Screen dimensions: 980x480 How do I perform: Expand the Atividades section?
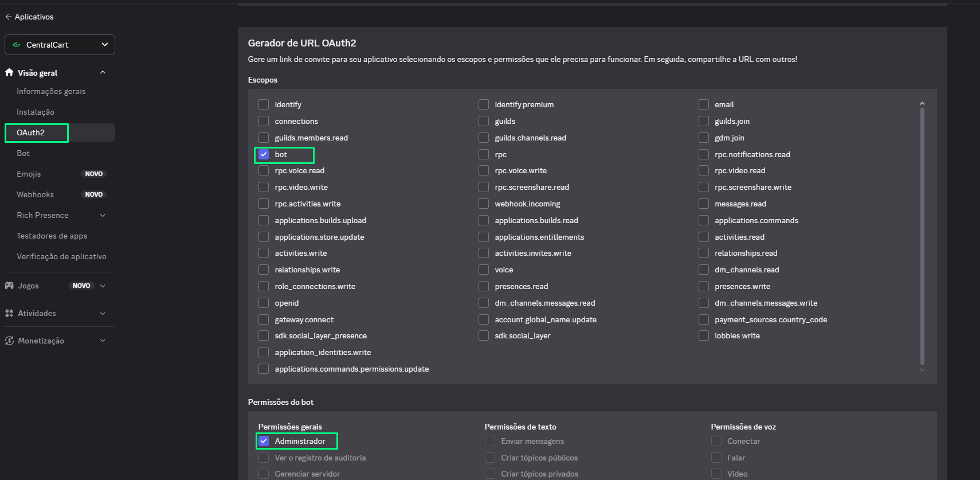click(103, 313)
